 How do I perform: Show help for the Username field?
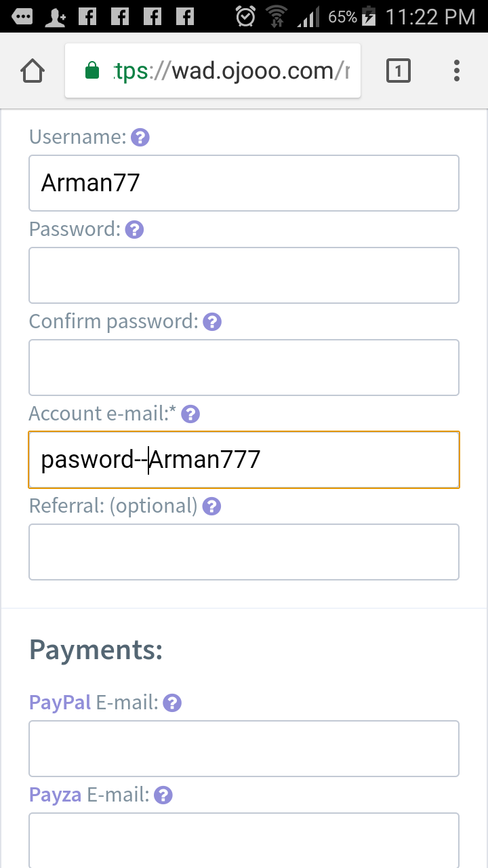coord(140,138)
